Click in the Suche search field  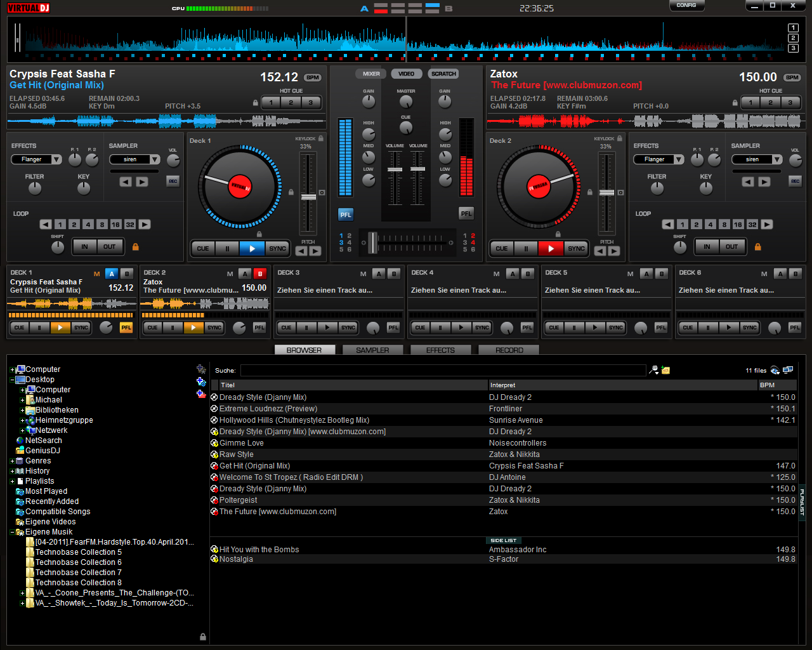coord(443,370)
